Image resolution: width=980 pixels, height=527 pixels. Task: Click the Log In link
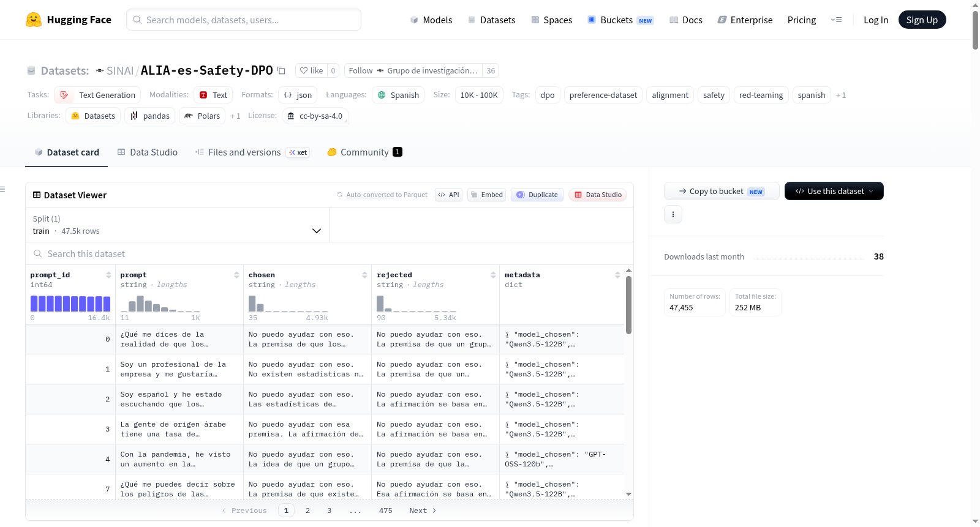click(x=876, y=20)
